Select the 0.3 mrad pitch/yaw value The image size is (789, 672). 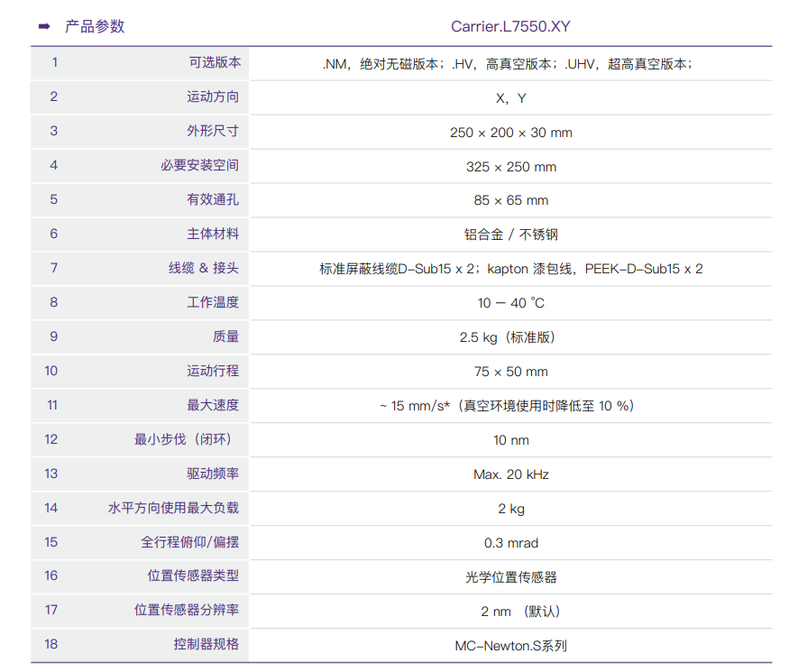point(510,543)
